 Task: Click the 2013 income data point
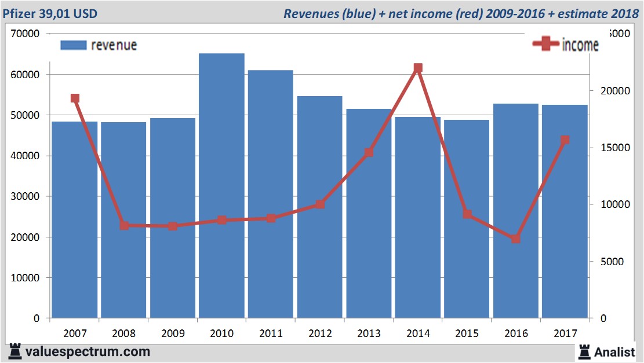tap(369, 153)
